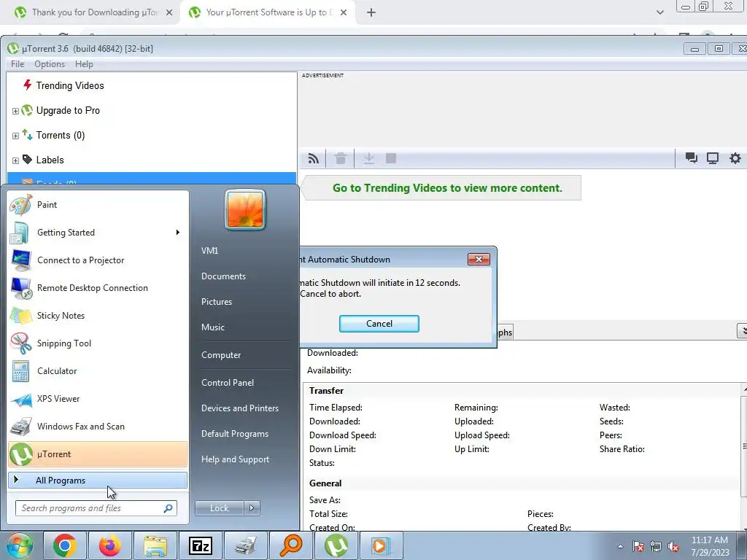The image size is (747, 560).
Task: Open the printer/fax taskbar icon
Action: coord(245,545)
